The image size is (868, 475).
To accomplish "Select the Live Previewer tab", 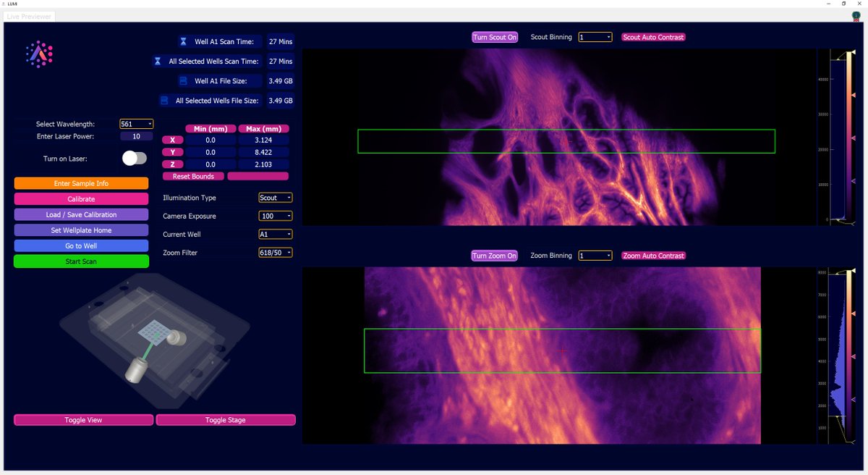I will tap(29, 16).
